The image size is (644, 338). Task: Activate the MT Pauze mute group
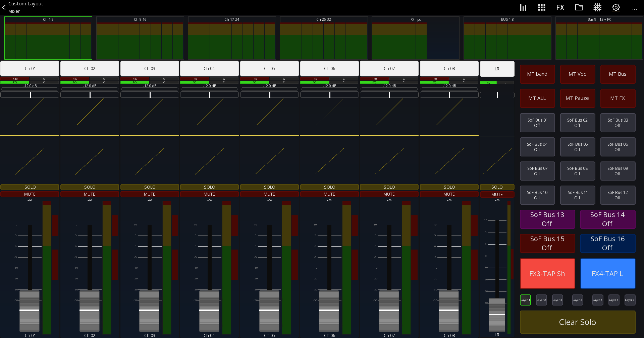click(x=577, y=98)
